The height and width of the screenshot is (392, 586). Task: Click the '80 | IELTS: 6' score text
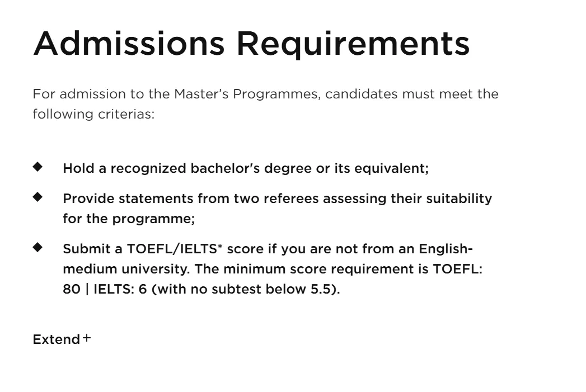(x=105, y=289)
